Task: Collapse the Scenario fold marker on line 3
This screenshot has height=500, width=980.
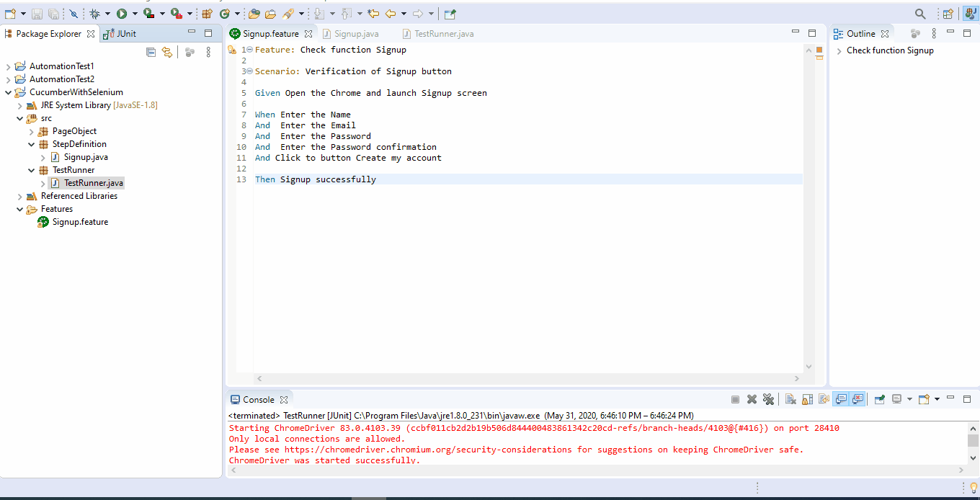Action: [x=249, y=71]
